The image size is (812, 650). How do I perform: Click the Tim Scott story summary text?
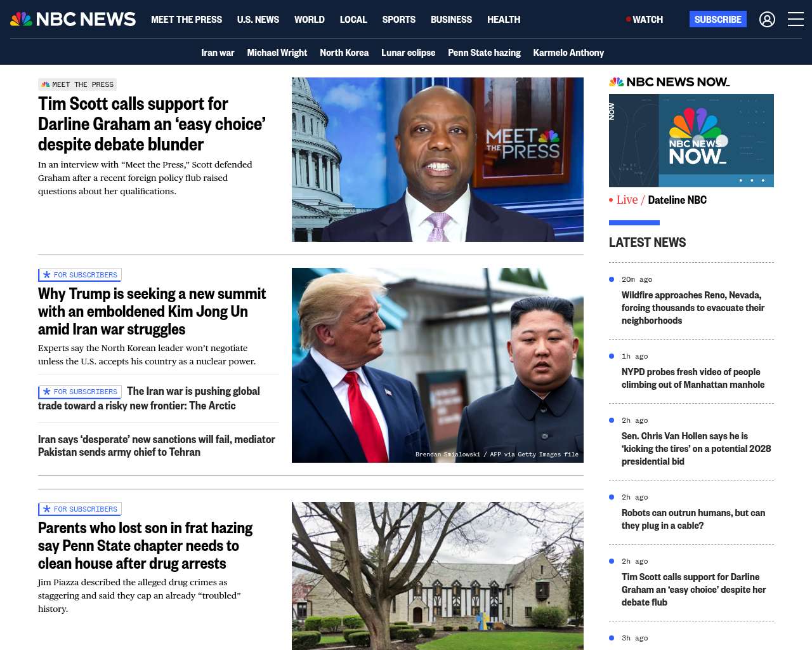pyautogui.click(x=145, y=178)
